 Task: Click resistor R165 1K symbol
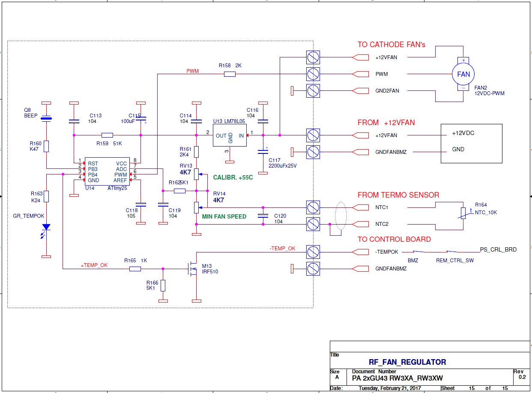coord(135,269)
